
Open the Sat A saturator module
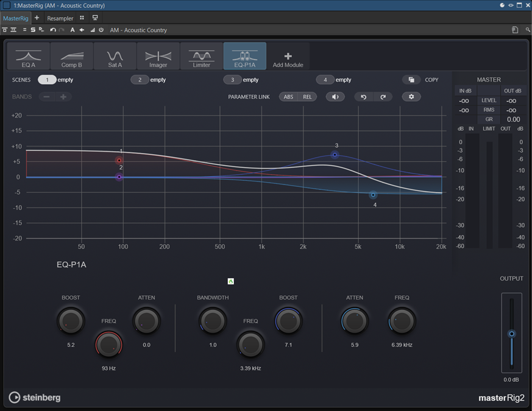[x=115, y=57]
